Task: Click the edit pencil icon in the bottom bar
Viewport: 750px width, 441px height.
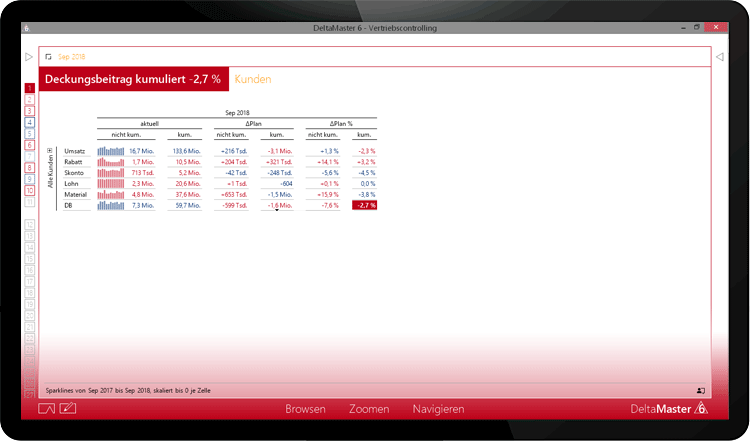Action: [67, 408]
